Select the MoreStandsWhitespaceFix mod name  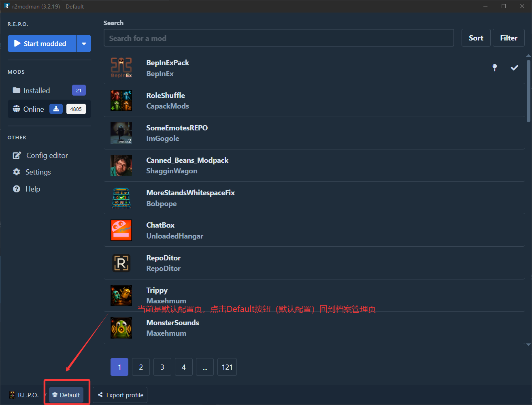click(x=190, y=193)
